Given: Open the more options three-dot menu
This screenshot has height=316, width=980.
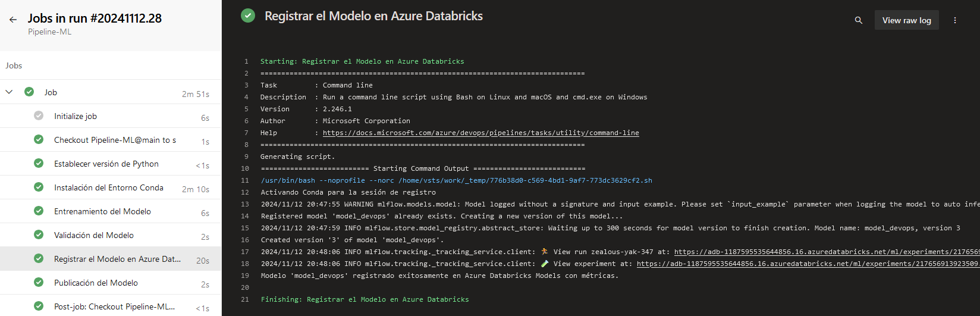Looking at the screenshot, I should (x=955, y=20).
